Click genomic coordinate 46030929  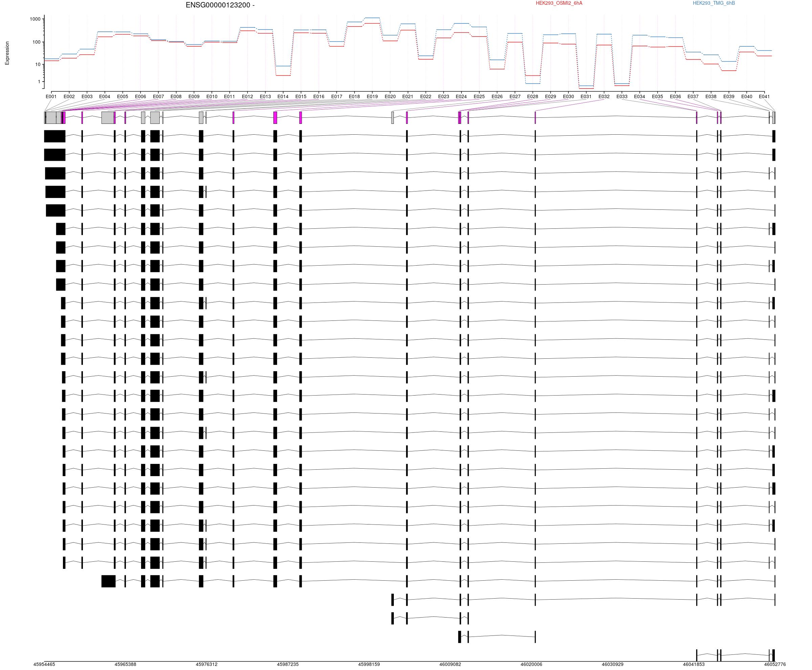[613, 665]
